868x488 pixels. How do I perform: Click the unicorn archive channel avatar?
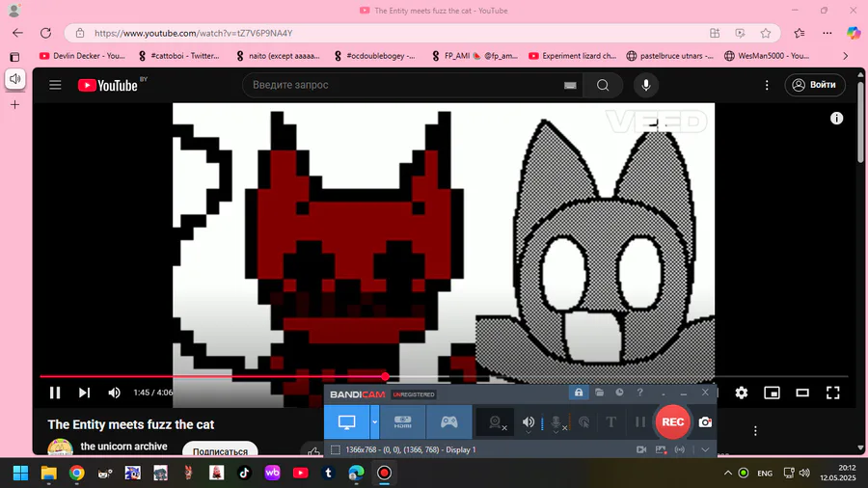(x=61, y=447)
